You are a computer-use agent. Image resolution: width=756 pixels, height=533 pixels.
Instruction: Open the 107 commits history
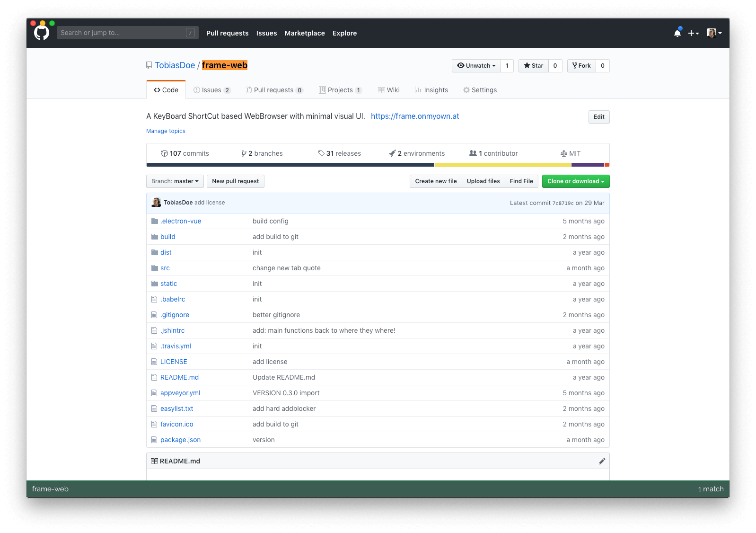pos(185,153)
